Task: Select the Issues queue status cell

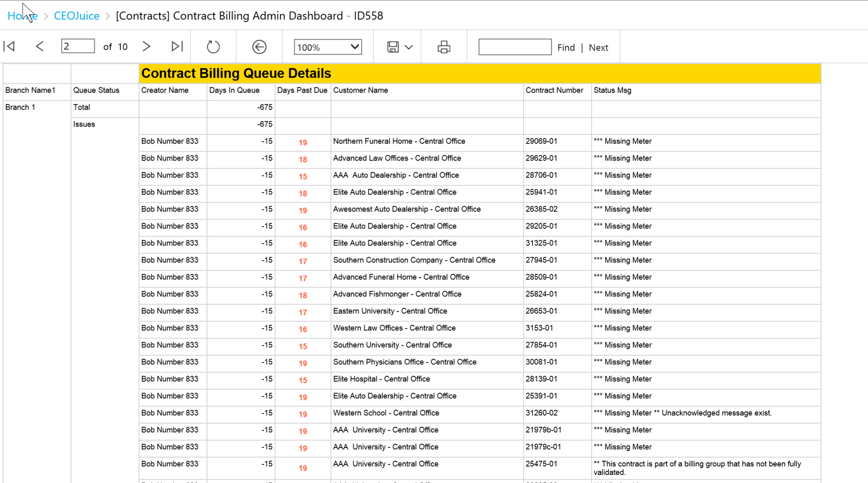Action: coord(84,124)
